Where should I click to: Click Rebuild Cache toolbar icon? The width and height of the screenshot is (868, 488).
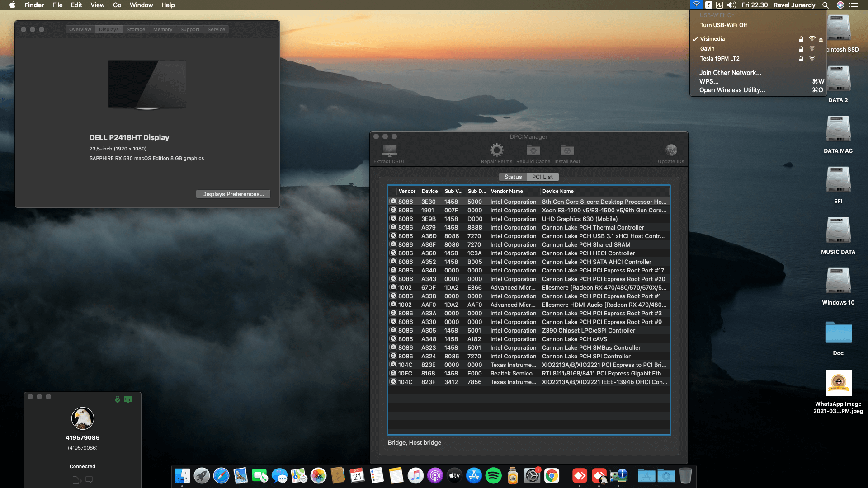click(533, 150)
